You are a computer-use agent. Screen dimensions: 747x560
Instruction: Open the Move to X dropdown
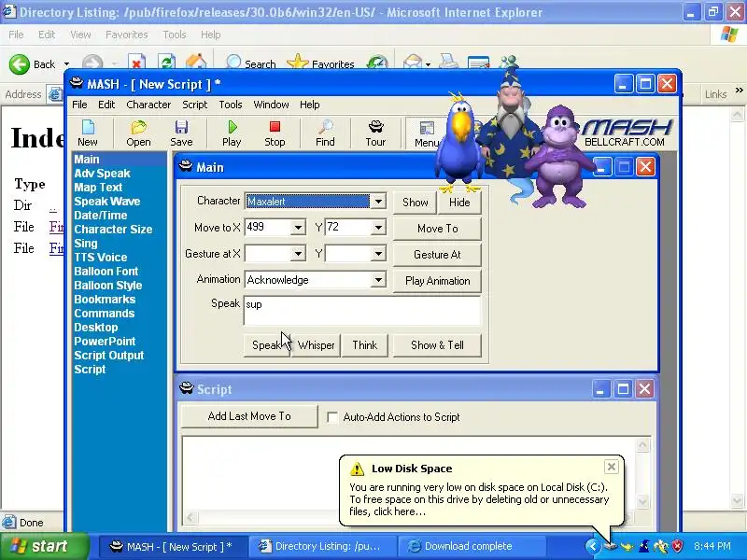pyautogui.click(x=298, y=228)
